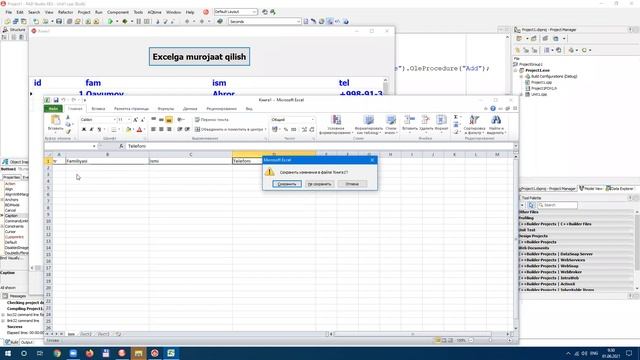Click the Tool Palette search field

pos(558,205)
